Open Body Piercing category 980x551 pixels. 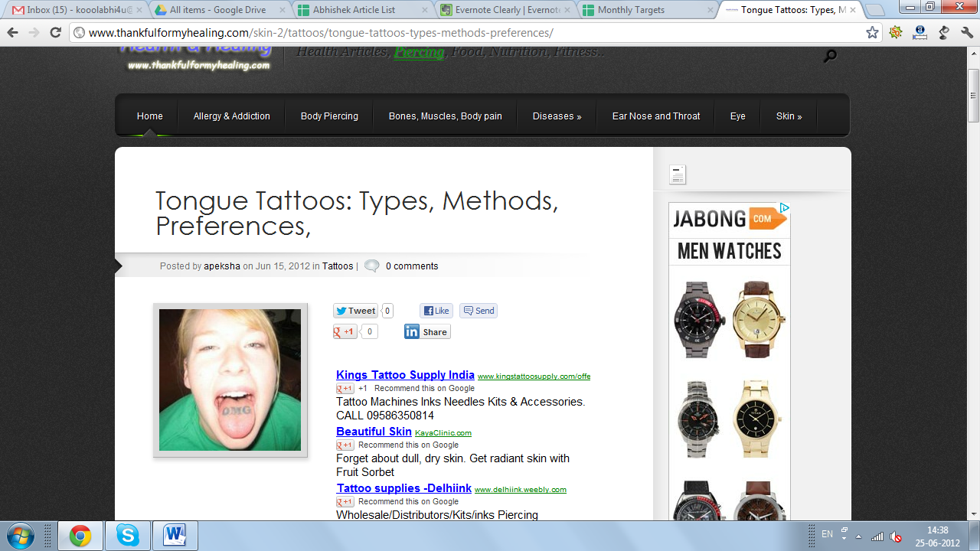329,116
